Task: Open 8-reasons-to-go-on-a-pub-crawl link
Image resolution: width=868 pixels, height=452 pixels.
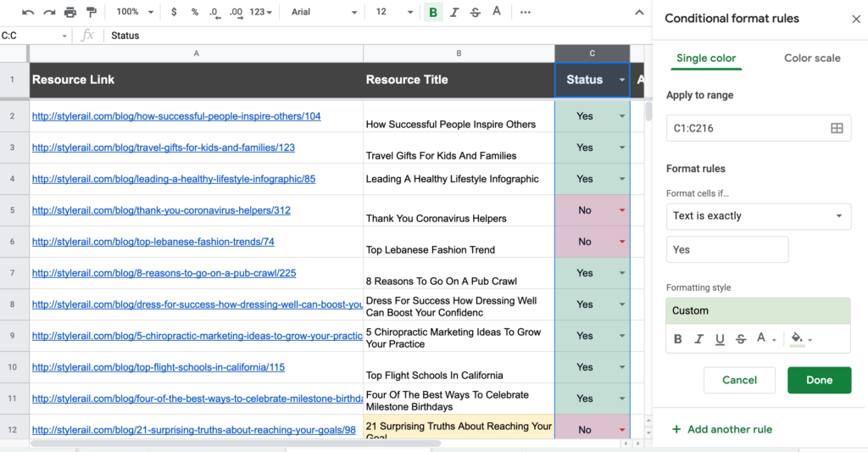Action: [164, 273]
